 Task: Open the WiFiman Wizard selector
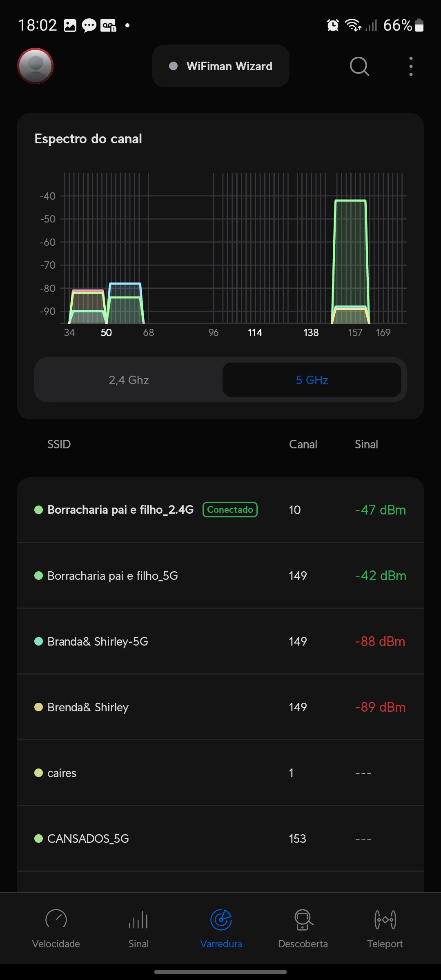220,66
